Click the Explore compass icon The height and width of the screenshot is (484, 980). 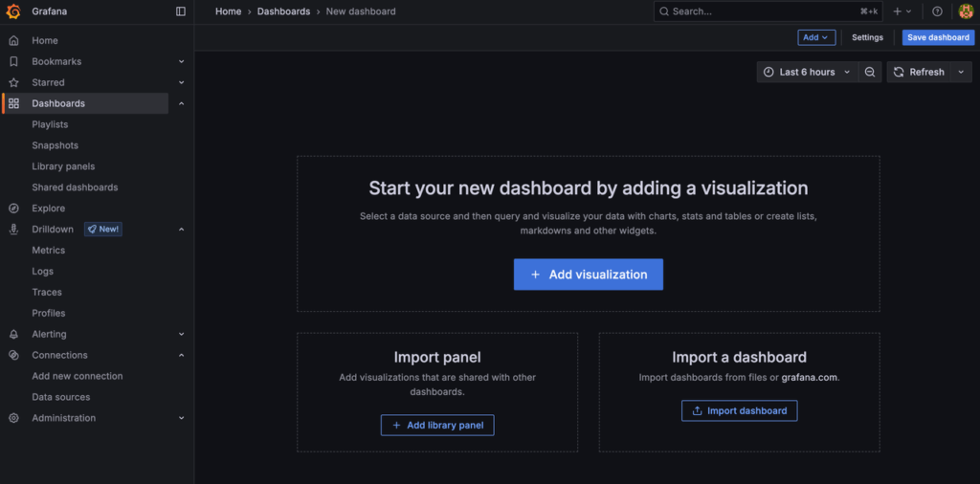point(13,209)
